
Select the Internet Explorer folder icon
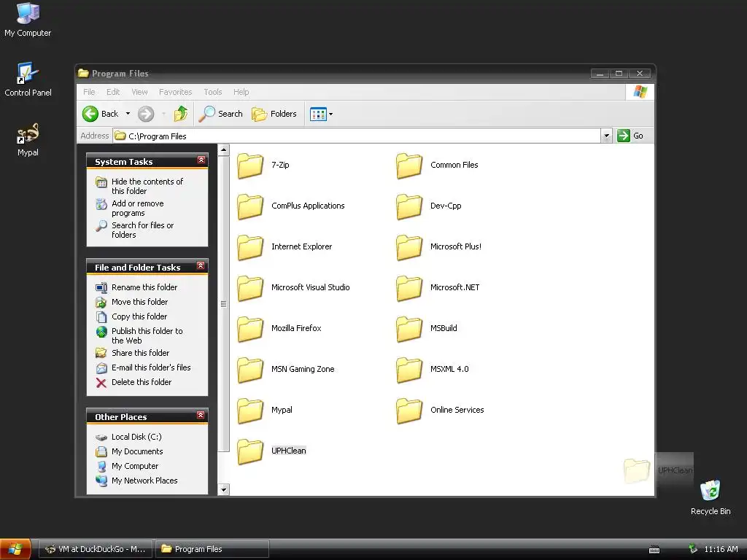click(250, 247)
